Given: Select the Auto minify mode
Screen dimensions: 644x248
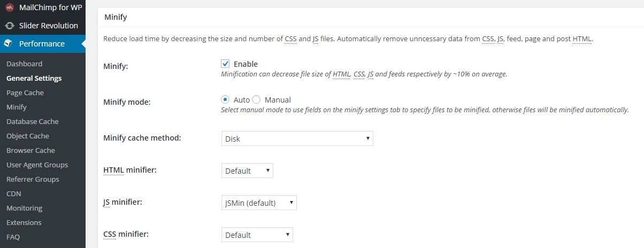Looking at the screenshot, I should [x=226, y=100].
